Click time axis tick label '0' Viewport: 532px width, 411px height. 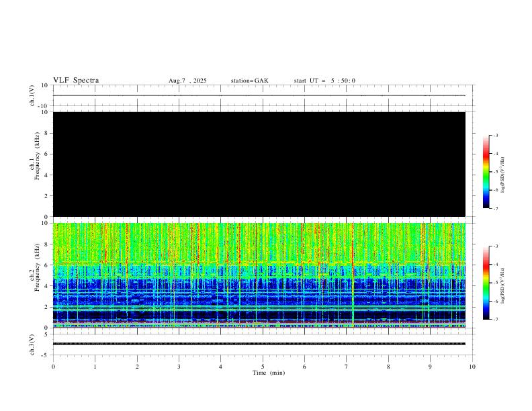(53, 367)
